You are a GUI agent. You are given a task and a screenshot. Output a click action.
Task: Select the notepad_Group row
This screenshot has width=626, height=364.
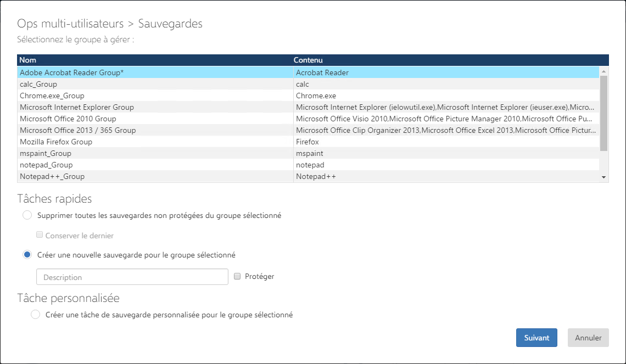(46, 165)
